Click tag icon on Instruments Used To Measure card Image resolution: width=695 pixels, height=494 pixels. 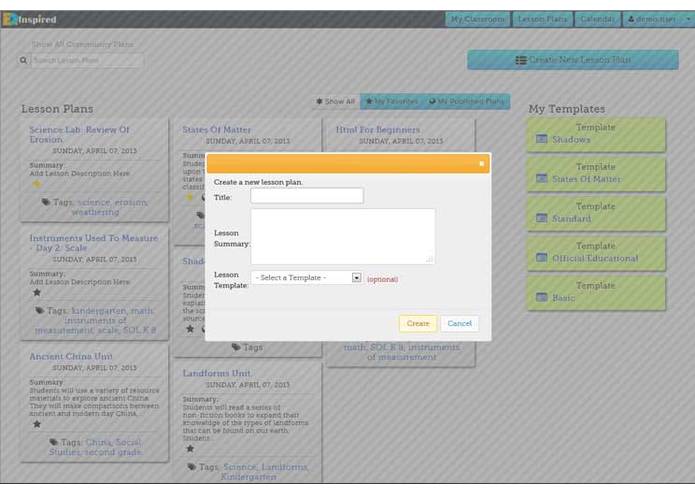[x=39, y=311]
